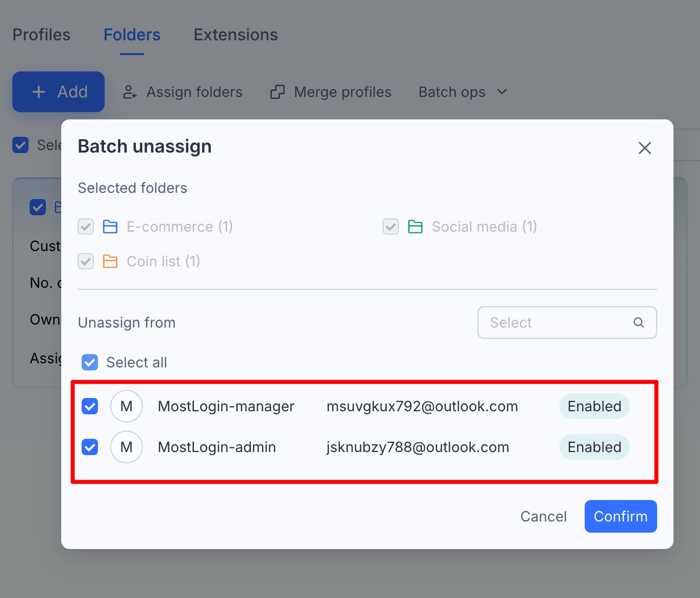
Task: Click the search magnifier icon in Select field
Action: coord(639,322)
